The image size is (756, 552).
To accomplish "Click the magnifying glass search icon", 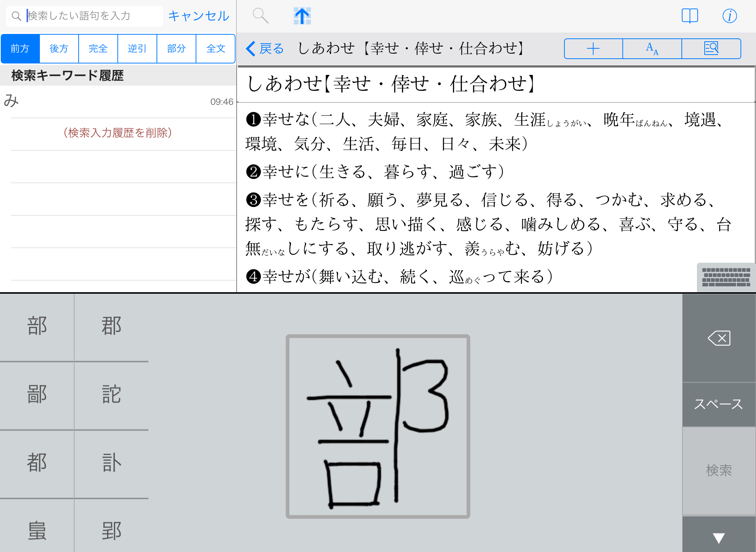I will [x=260, y=16].
